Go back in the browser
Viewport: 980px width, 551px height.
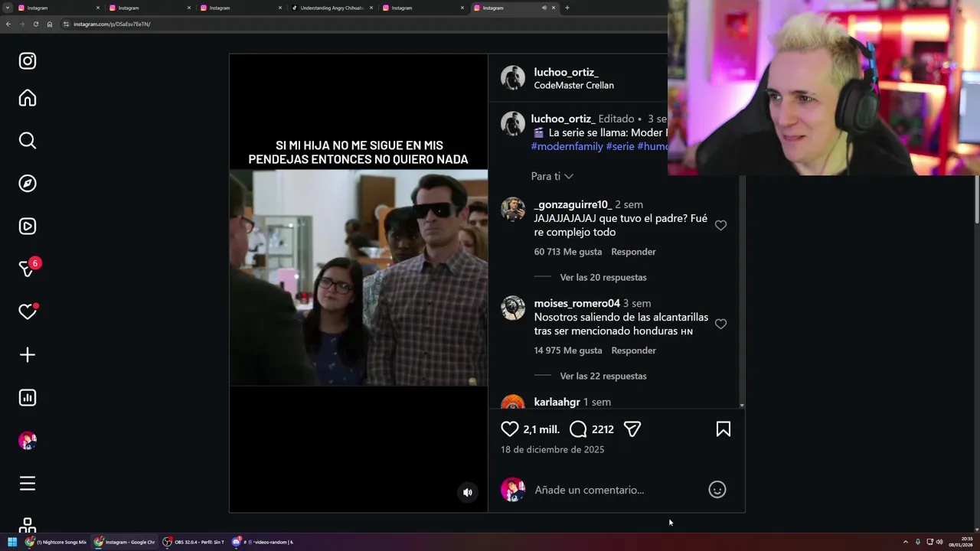coord(8,24)
